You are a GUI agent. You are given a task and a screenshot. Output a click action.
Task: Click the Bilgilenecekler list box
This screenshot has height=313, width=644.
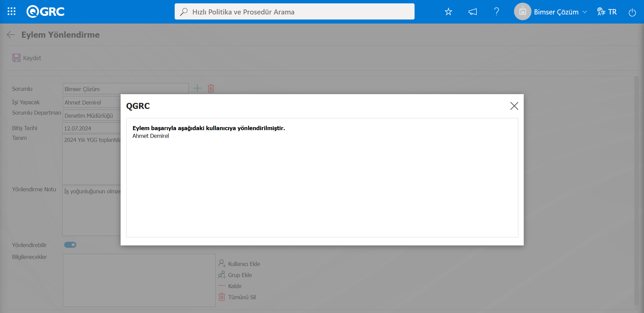tap(139, 280)
